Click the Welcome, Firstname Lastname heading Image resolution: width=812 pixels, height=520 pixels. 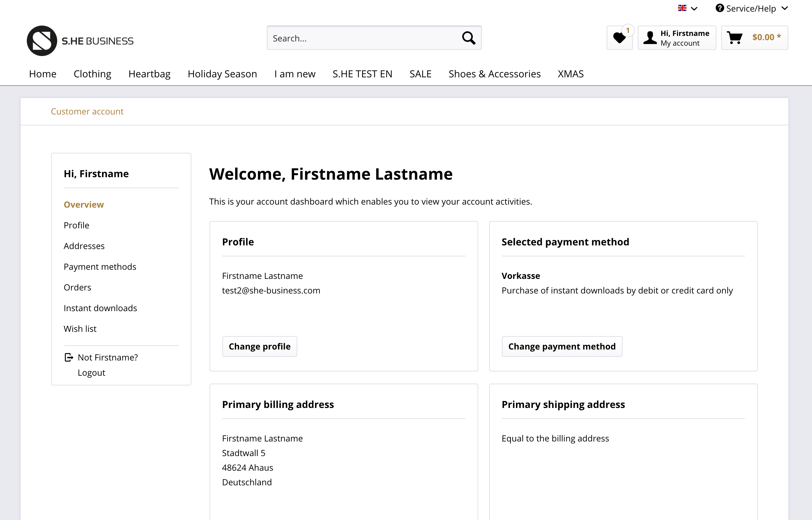tap(331, 174)
